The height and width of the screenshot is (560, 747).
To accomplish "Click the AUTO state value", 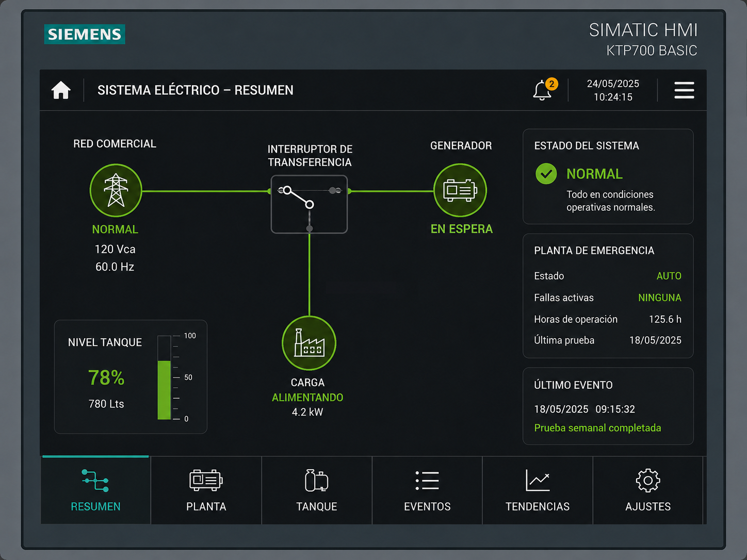I will 669,276.
